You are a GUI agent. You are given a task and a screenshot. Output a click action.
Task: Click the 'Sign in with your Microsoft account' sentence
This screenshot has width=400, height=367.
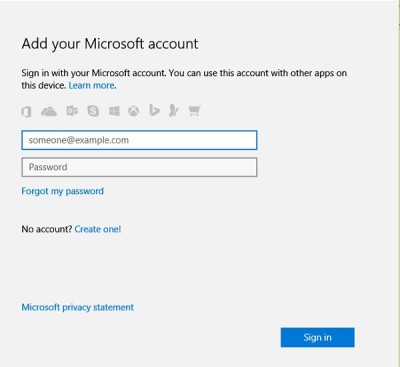(94, 73)
